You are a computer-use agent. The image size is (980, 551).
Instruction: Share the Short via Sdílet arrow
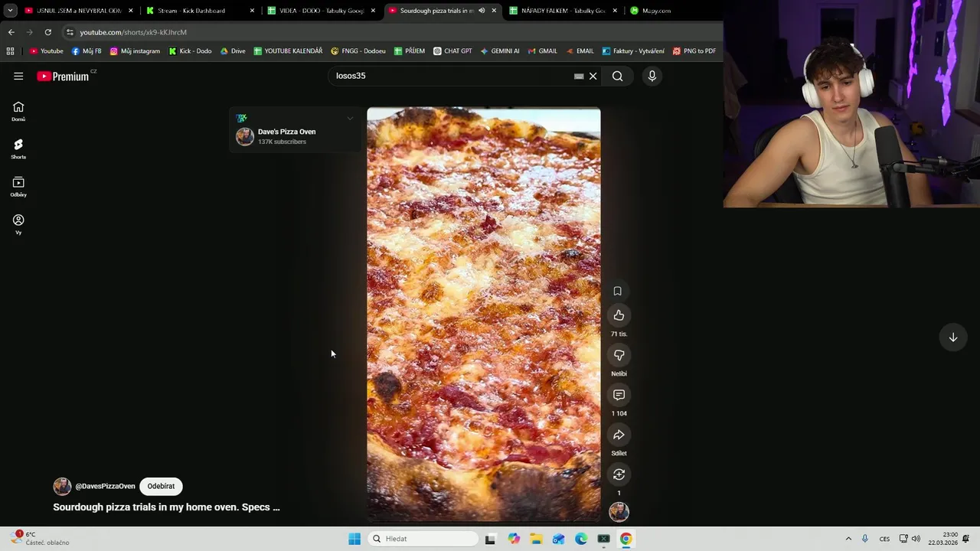pos(619,435)
